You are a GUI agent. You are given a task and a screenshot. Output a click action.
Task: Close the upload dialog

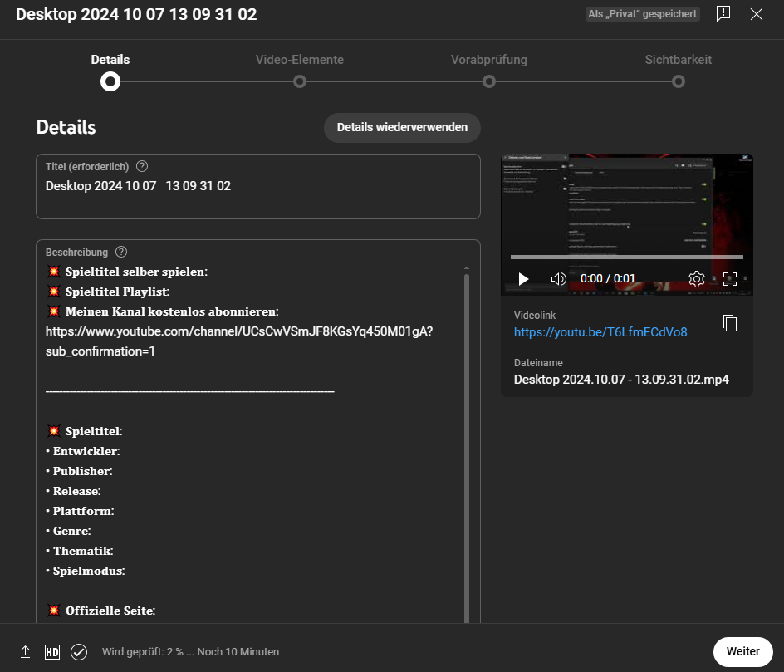(x=757, y=14)
